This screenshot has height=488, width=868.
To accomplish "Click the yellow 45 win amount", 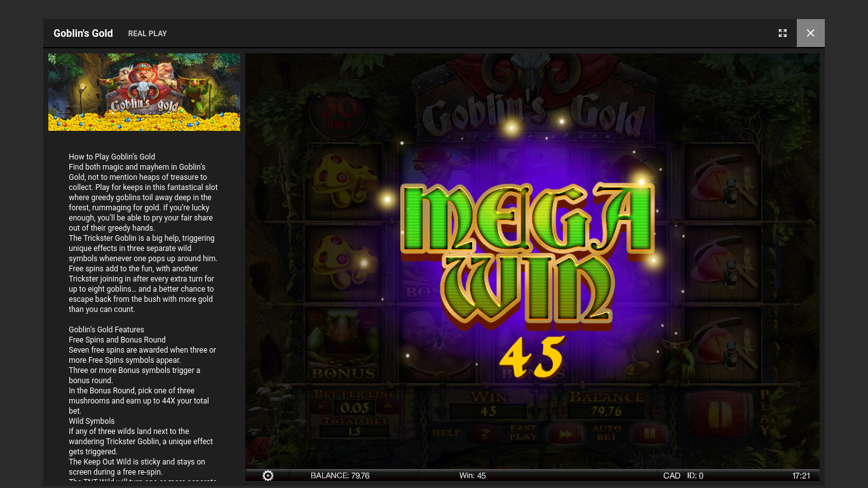I will click(x=532, y=357).
